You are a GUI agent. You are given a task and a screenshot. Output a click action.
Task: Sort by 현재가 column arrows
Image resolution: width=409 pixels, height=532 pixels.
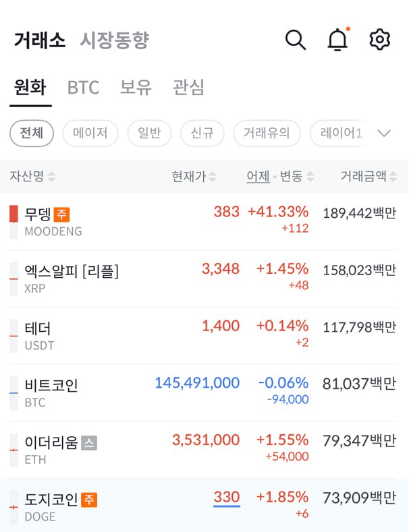(x=213, y=177)
